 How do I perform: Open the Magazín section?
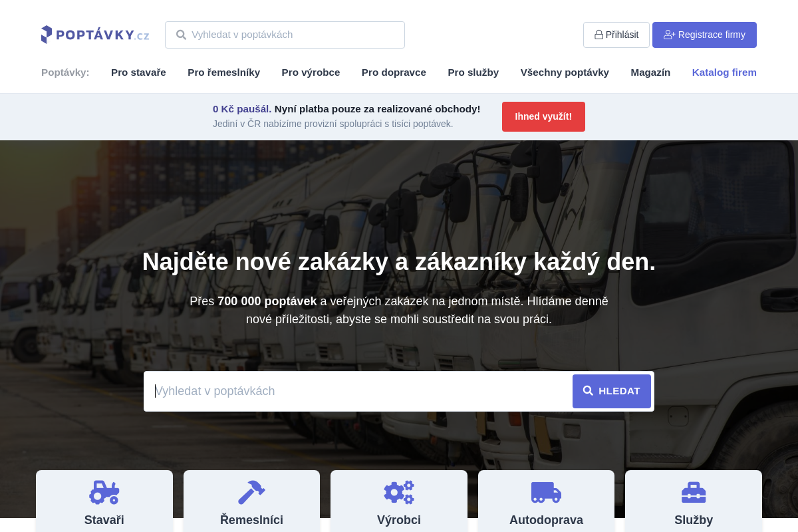tap(650, 72)
